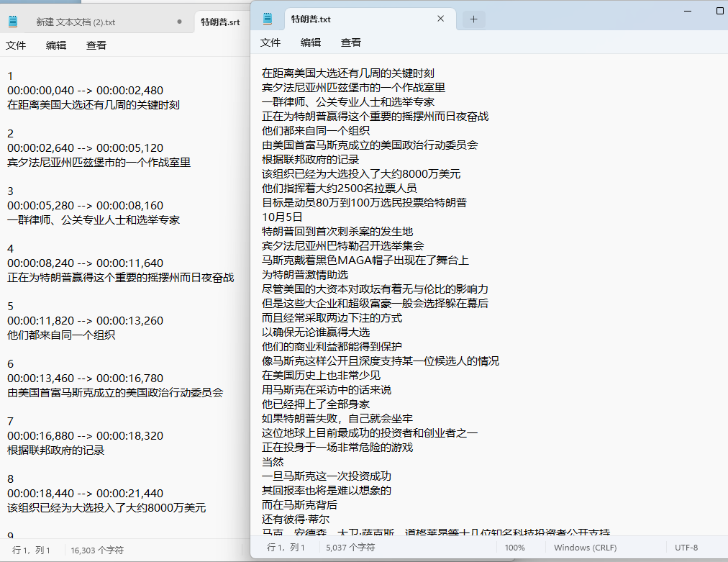Click the line 而且经常采取两边下注的方式
The height and width of the screenshot is (562, 728).
[332, 318]
